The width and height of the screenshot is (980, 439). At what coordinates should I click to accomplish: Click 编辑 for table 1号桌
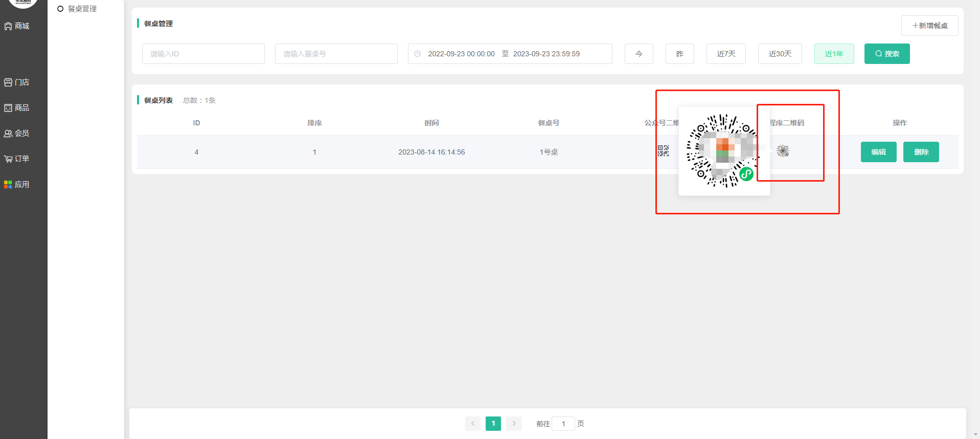[x=878, y=152]
